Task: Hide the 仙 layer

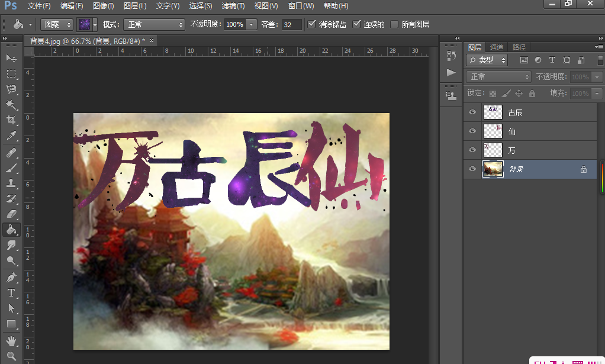Action: (x=472, y=131)
